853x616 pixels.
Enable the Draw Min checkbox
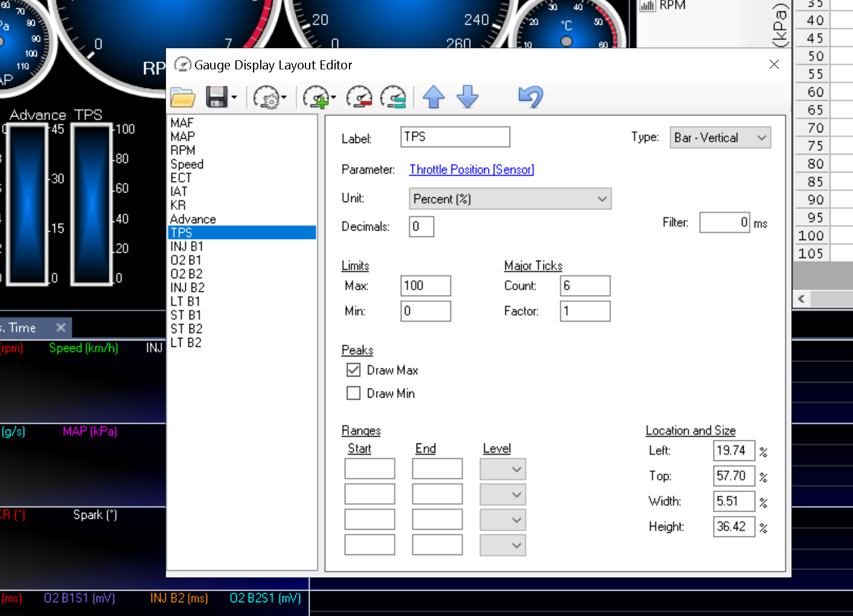pos(354,393)
